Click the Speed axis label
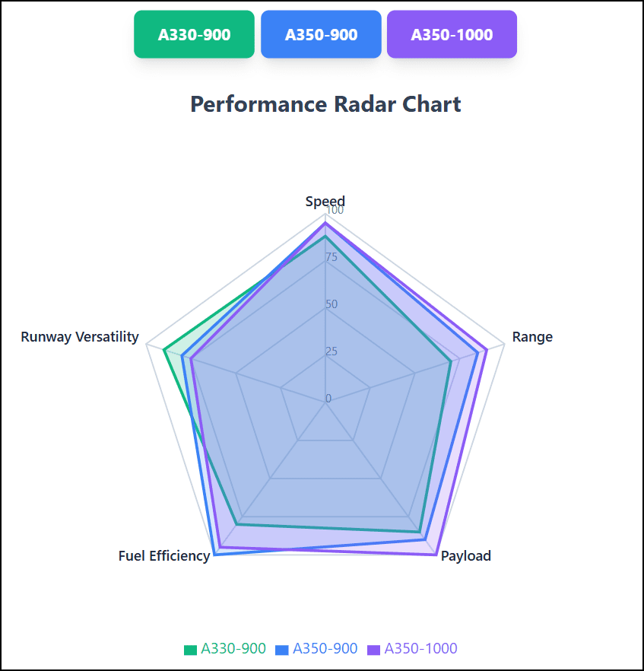Screen dimensions: 644x671 click(x=325, y=201)
